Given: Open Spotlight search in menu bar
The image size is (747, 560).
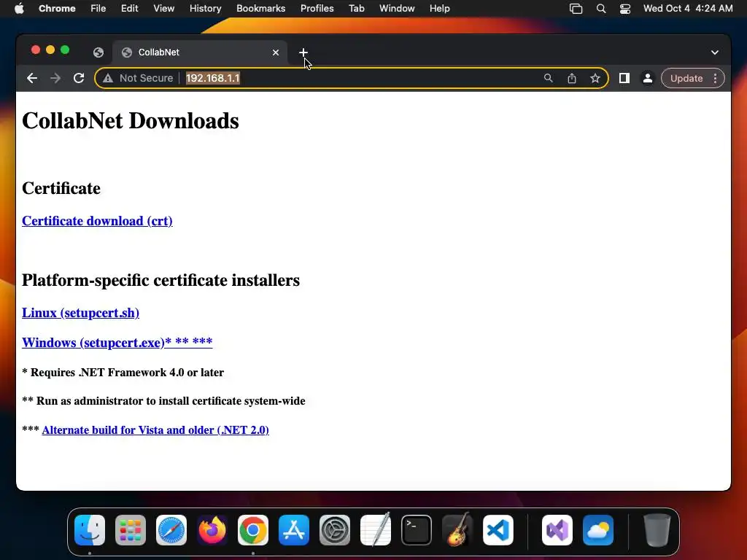Looking at the screenshot, I should click(601, 9).
